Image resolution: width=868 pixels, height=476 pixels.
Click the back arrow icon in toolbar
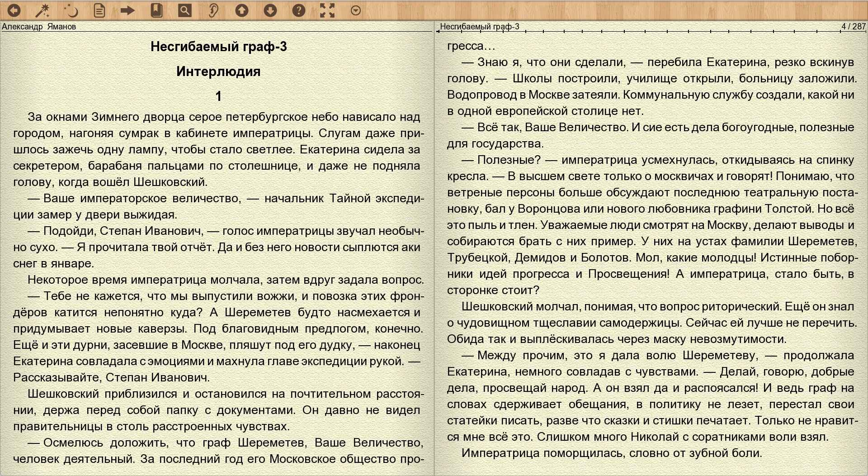[x=14, y=10]
